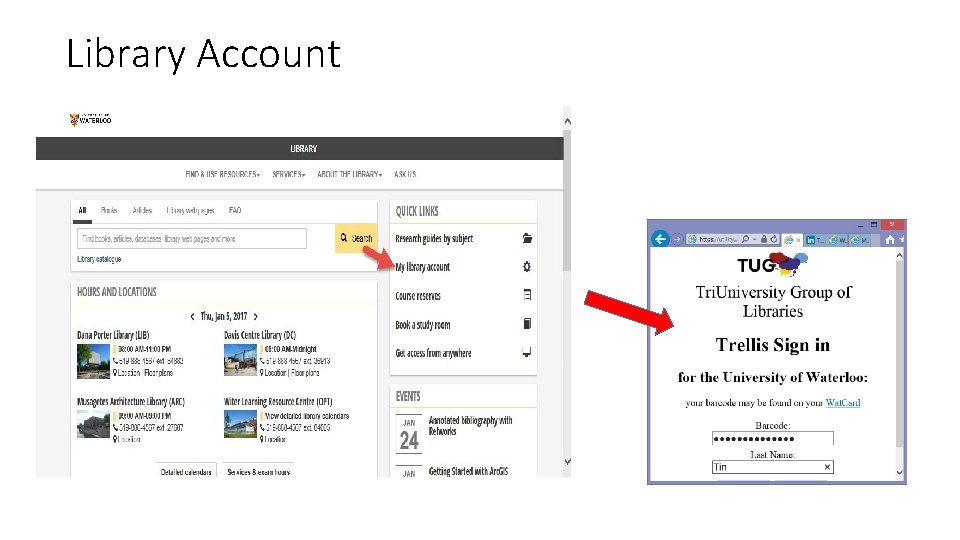This screenshot has height=540, width=960.
Task: Open Dana Porter Library (LIB) link
Action: (x=113, y=335)
